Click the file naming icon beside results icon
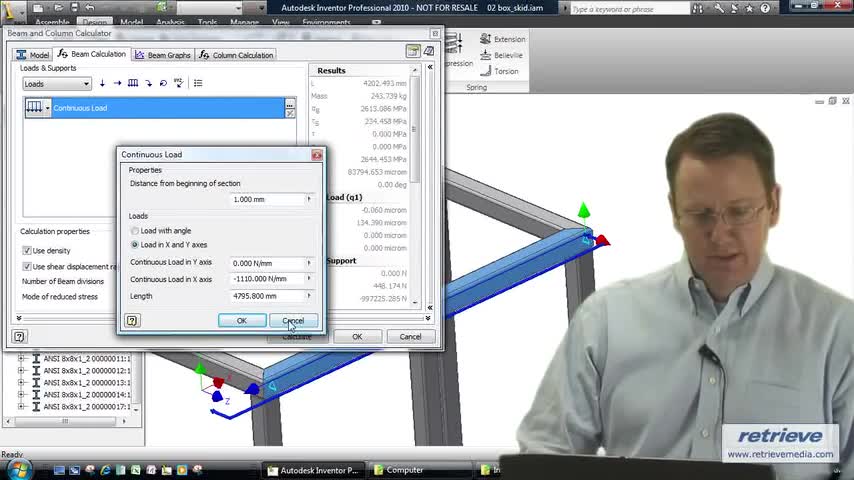Screen dimensions: 854x480 429,52
